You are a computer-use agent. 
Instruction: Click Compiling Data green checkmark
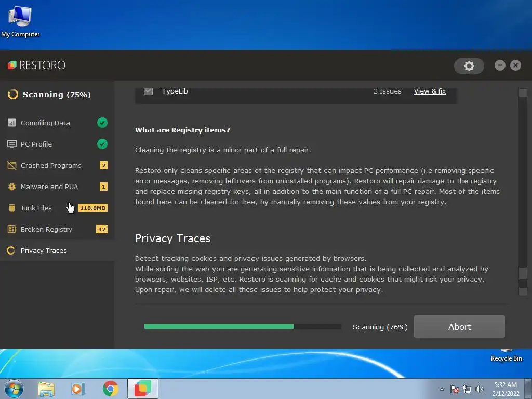(102, 123)
